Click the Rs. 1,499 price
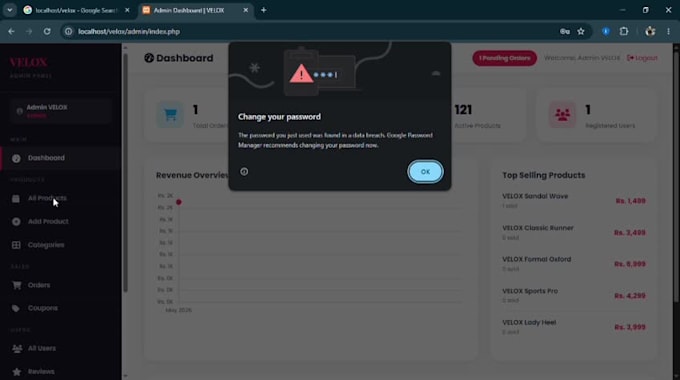The image size is (680, 380). [631, 201]
